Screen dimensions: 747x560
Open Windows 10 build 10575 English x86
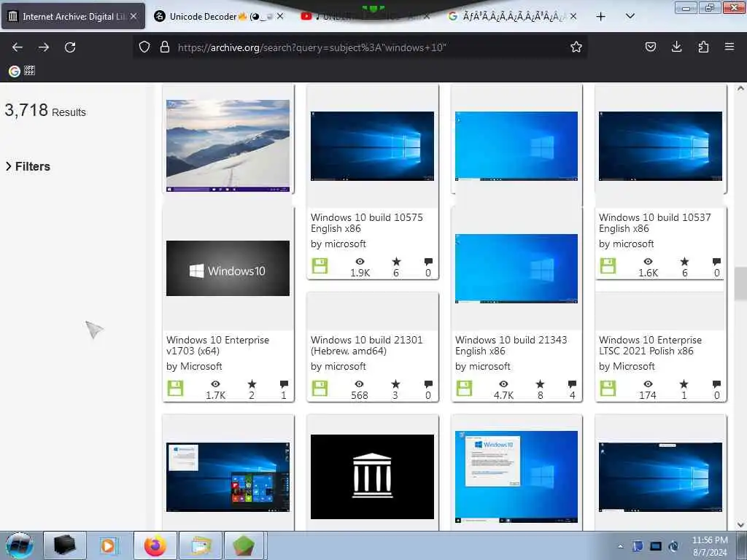[366, 223]
